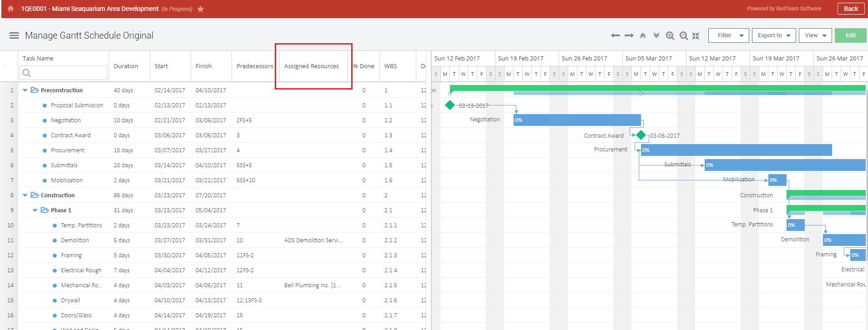
Task: Collapse the Preconstruction task group
Action: point(25,90)
